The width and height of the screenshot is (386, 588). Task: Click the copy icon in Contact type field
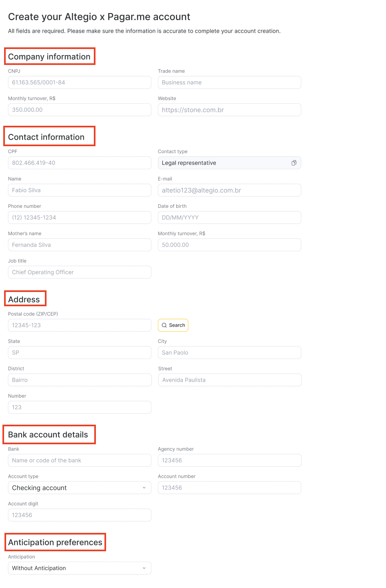(x=294, y=163)
